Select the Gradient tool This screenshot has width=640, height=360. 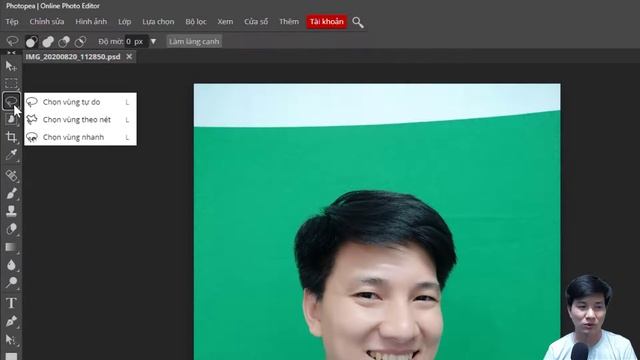(x=11, y=247)
